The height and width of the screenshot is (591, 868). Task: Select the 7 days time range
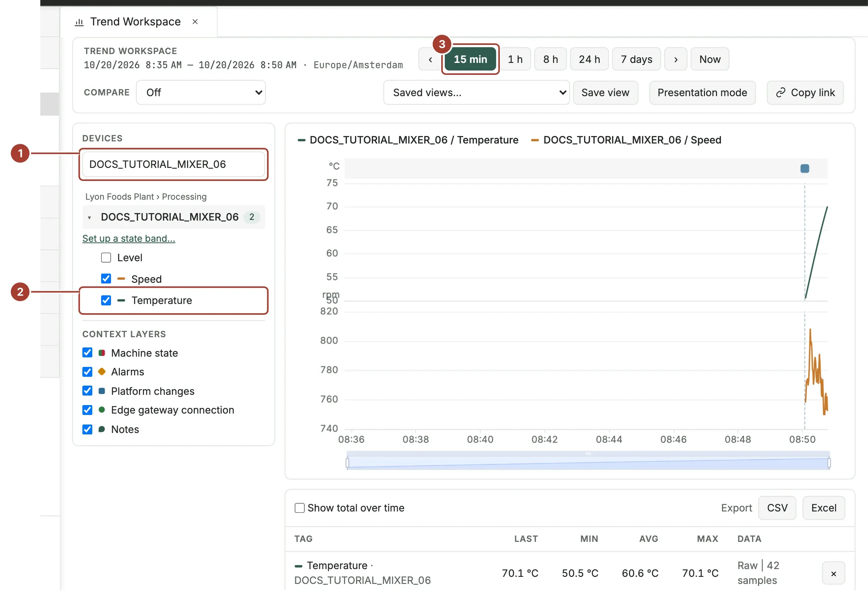(636, 59)
